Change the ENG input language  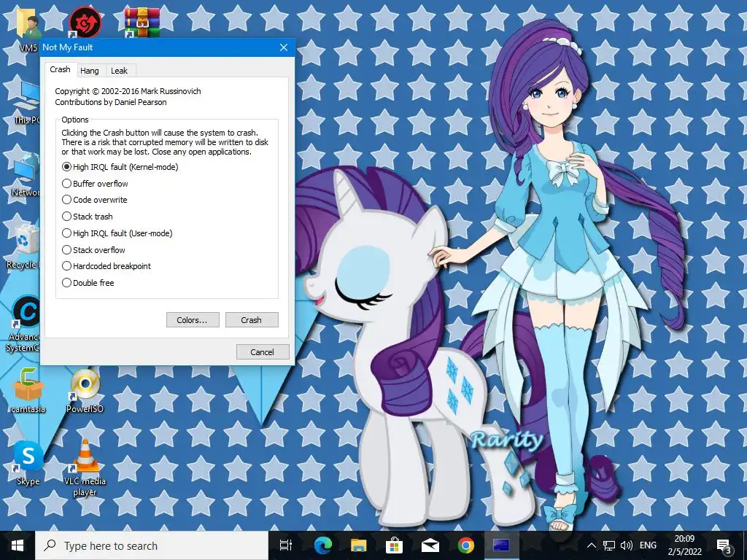coord(648,545)
